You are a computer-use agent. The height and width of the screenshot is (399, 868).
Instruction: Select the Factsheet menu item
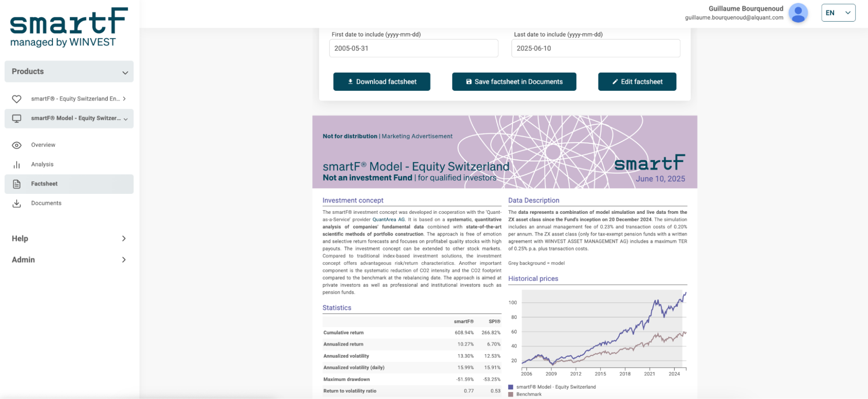pos(69,184)
